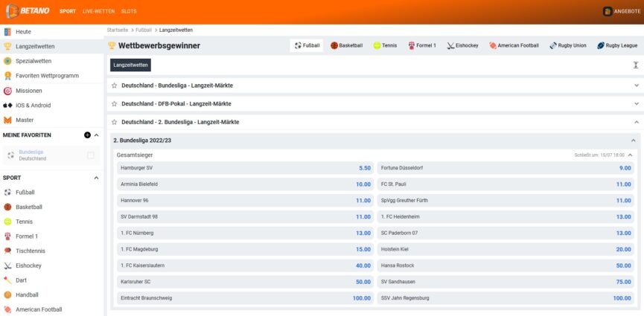Click the Betano logo
The image size is (644, 316).
point(28,11)
